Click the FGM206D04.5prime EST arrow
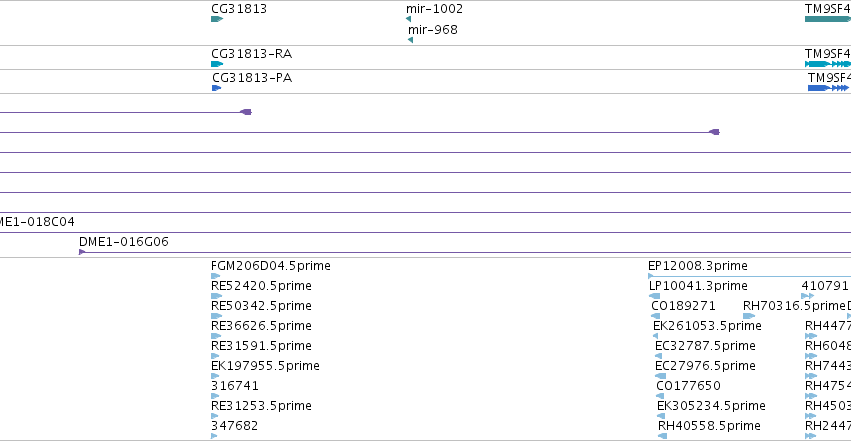Screen dimensions: 851x441 pyautogui.click(x=215, y=276)
